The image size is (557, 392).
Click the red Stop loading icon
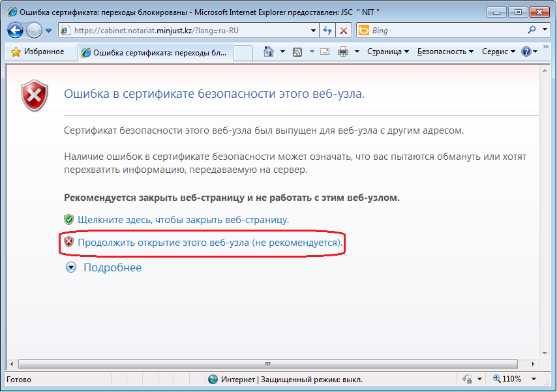click(x=344, y=30)
